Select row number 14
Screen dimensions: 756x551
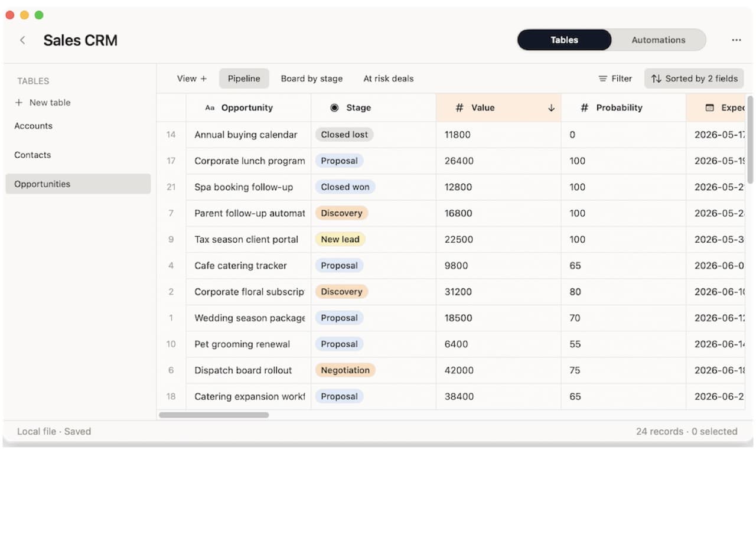click(x=171, y=135)
